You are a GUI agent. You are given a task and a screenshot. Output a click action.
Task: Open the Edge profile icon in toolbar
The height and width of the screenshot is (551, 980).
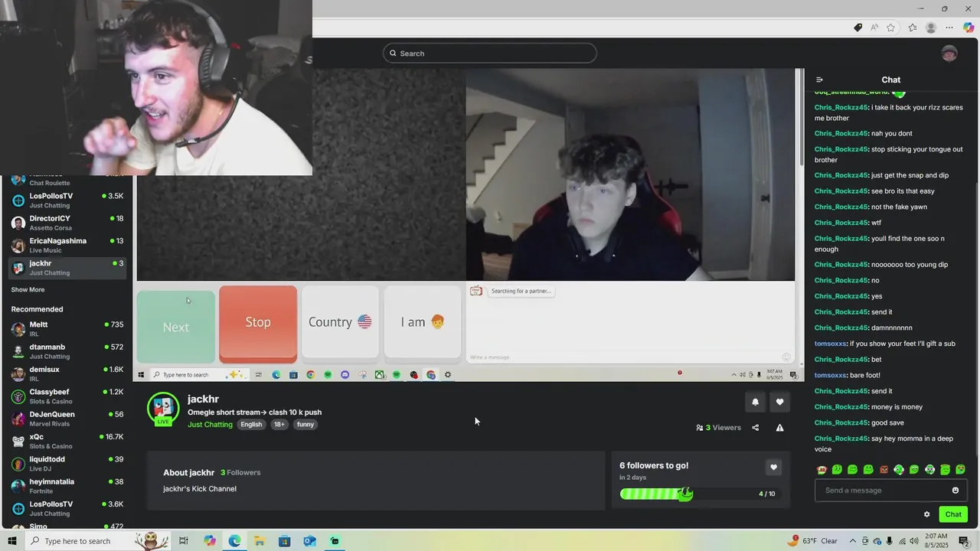(x=931, y=28)
